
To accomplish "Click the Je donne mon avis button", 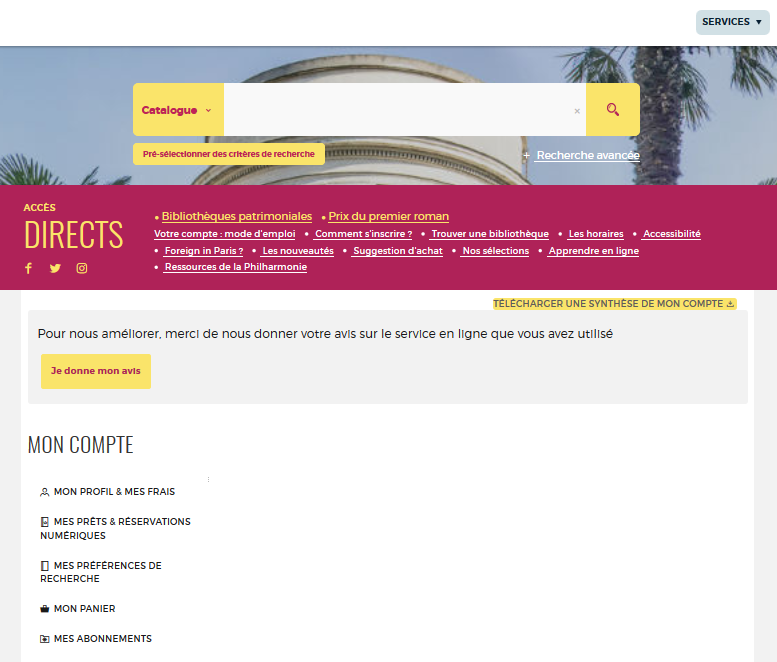I will (96, 371).
